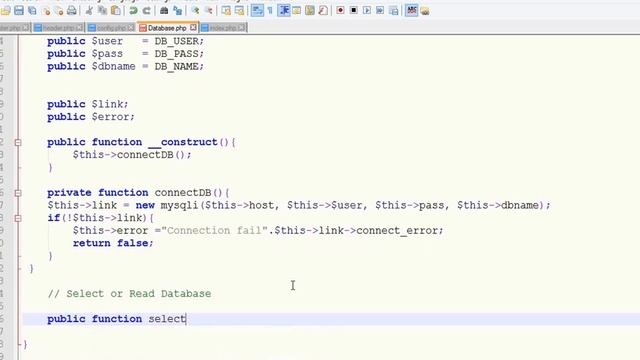Click the Copy toolbar icon

point(102,10)
